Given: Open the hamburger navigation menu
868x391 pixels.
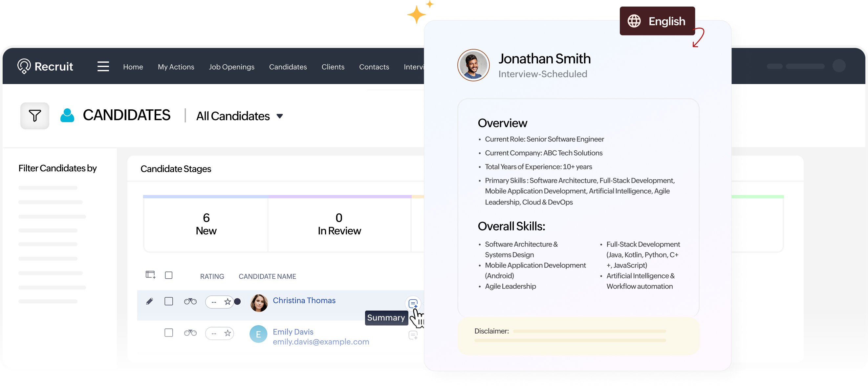Looking at the screenshot, I should [103, 66].
